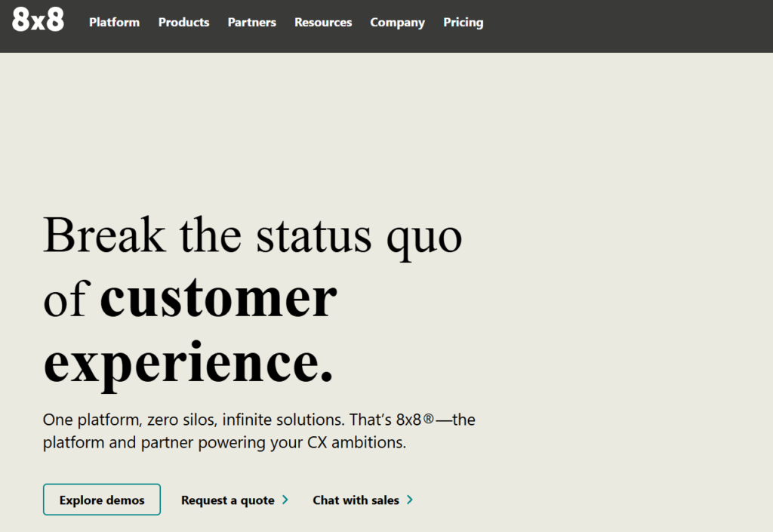Screen dimensions: 773x532
Task: Select the Request a quote link
Action: (227, 500)
